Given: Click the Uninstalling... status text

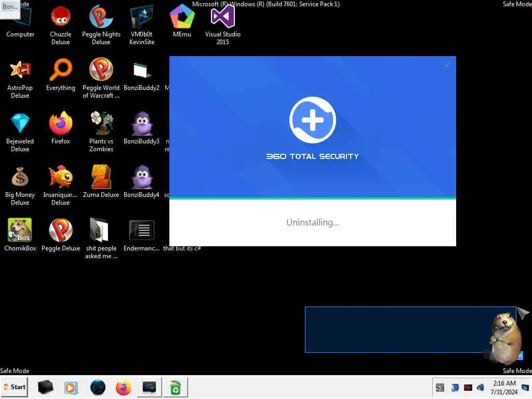Looking at the screenshot, I should [312, 222].
